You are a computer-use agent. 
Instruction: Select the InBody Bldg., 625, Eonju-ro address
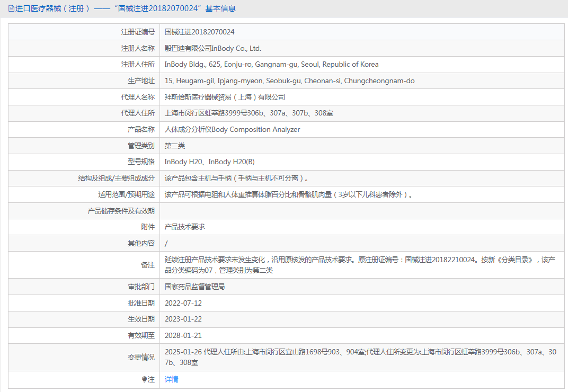tap(272, 65)
